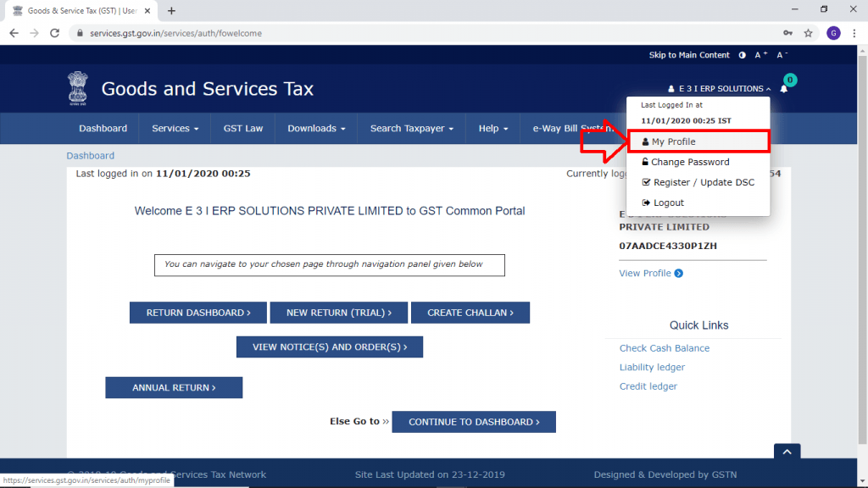Viewport: 868px width, 488px height.
Task: Open Check Cash Balance quick link
Action: (x=665, y=348)
